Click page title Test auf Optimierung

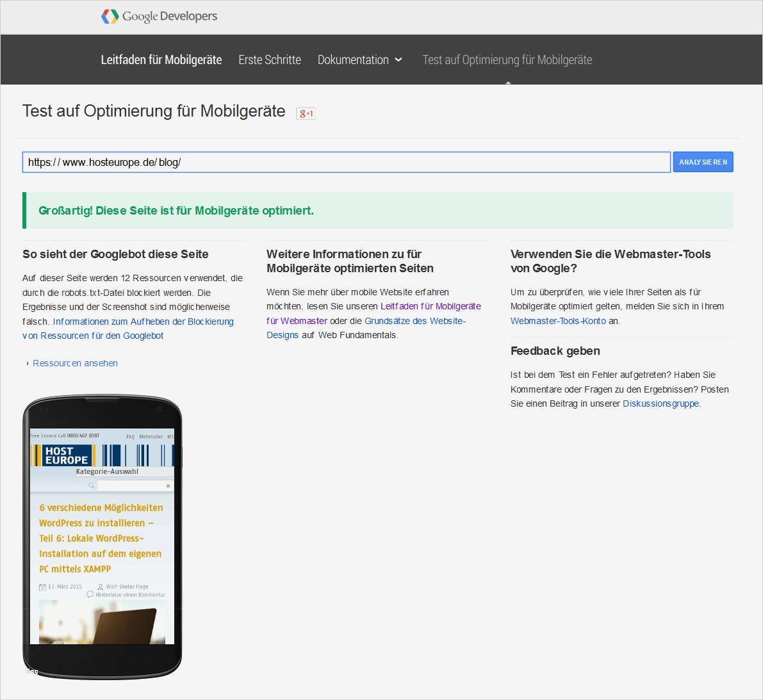[154, 111]
